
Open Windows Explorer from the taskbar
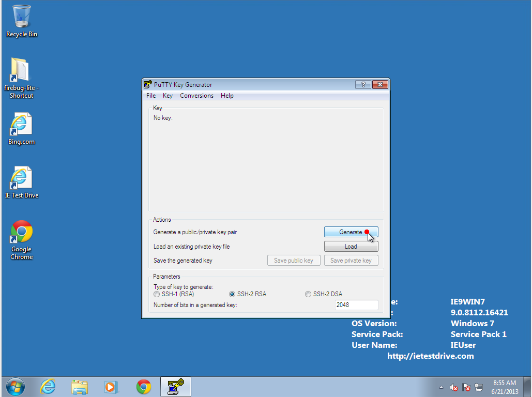tap(80, 387)
